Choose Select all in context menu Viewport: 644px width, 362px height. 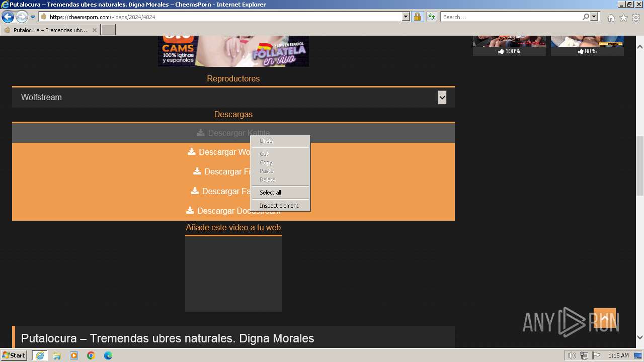click(280, 193)
